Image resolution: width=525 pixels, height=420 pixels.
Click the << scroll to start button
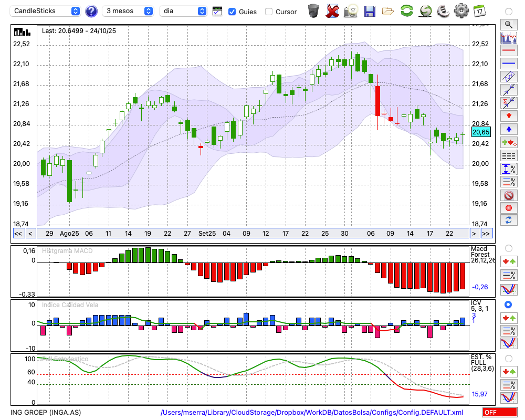18,234
